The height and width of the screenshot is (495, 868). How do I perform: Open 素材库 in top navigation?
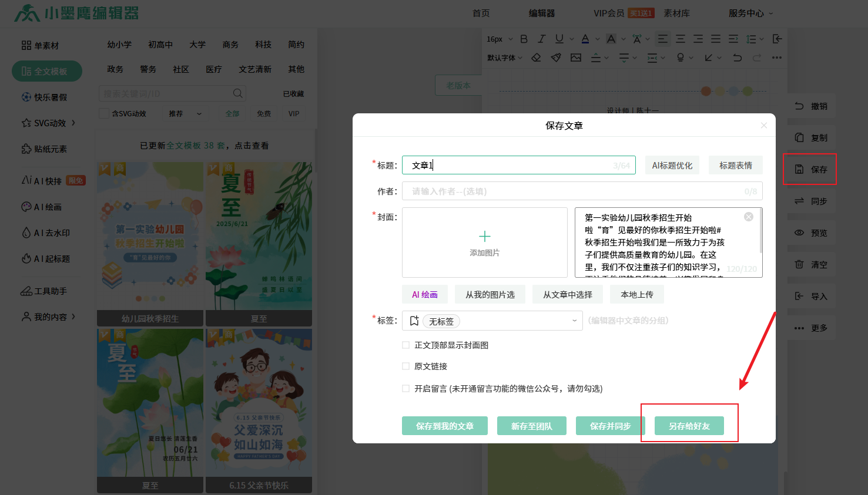pyautogui.click(x=677, y=13)
